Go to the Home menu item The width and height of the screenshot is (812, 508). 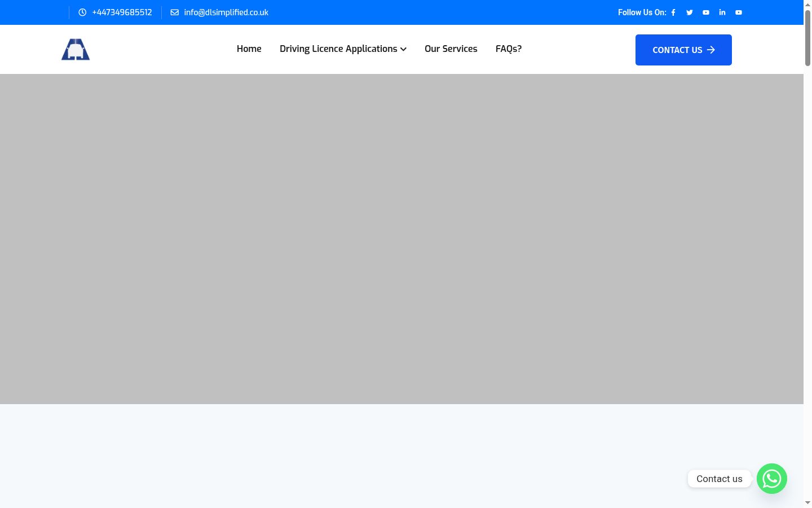249,49
